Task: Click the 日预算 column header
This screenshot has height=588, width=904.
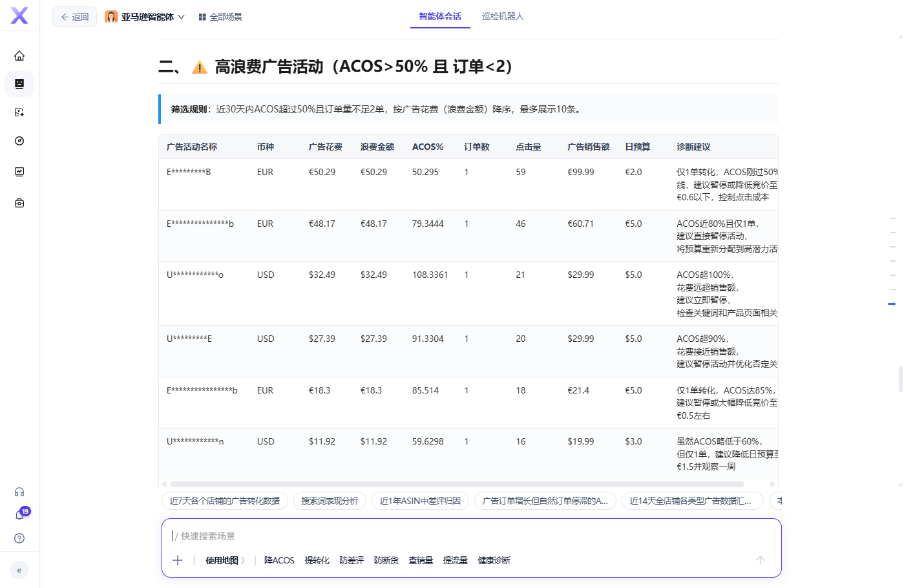Action: (638, 147)
